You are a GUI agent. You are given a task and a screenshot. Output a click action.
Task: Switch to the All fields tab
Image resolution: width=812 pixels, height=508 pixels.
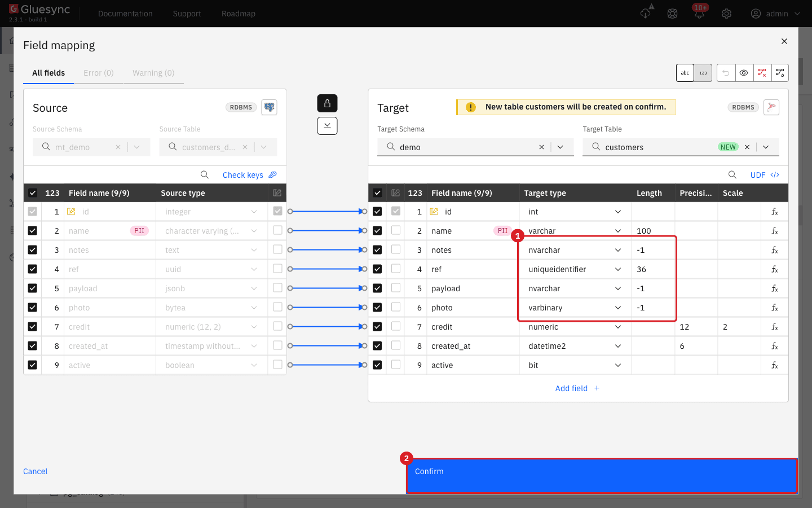click(x=48, y=73)
